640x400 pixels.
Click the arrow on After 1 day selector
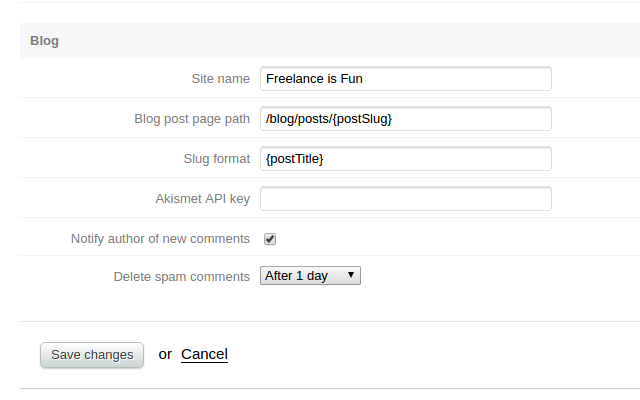(350, 276)
